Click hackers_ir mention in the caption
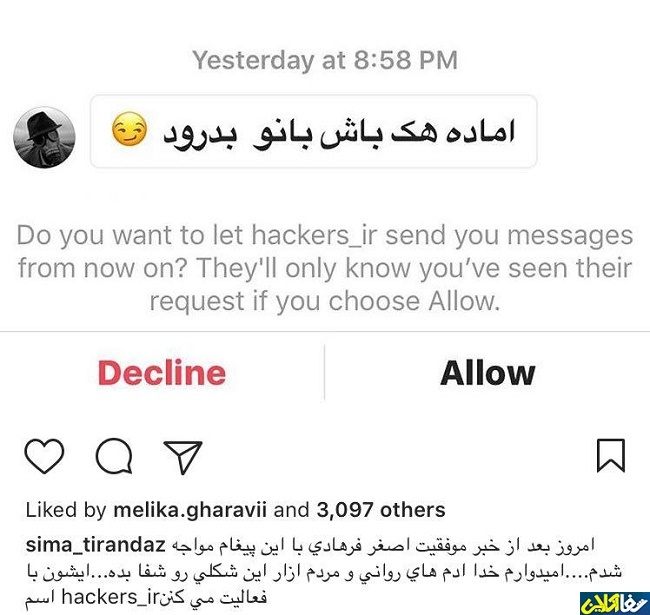 (x=110, y=597)
